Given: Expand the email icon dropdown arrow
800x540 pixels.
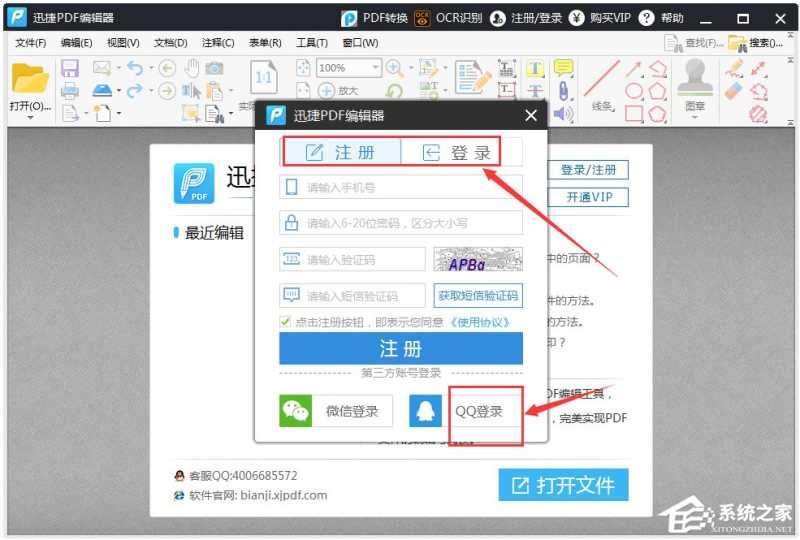Looking at the screenshot, I should click(x=118, y=67).
